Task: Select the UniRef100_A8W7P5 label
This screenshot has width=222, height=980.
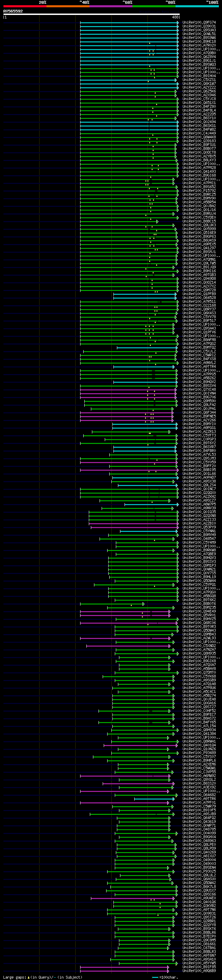Action: pos(199,504)
